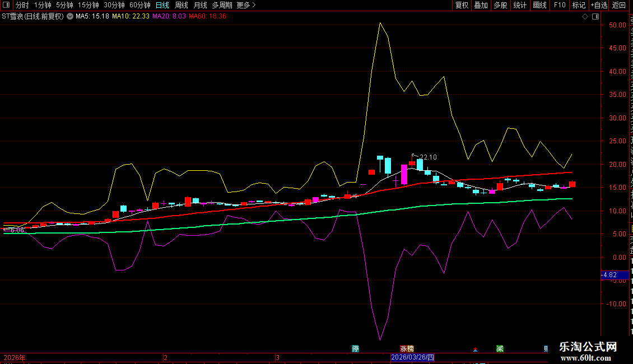Switch to 月线 monthly chart
The width and height of the screenshot is (633, 364).
pos(200,5)
